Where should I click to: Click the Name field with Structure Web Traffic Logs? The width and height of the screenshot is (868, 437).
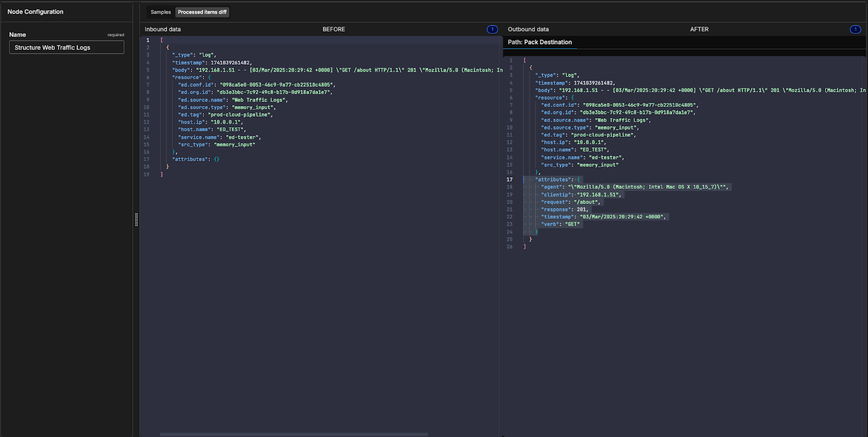tap(66, 48)
